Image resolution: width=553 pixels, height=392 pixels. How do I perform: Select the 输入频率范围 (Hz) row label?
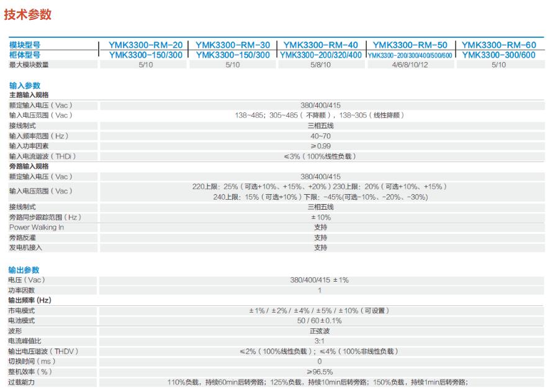tap(38, 136)
